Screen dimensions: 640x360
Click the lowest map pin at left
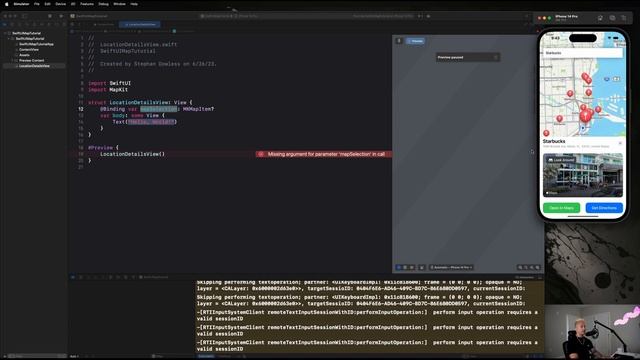[x=546, y=133]
